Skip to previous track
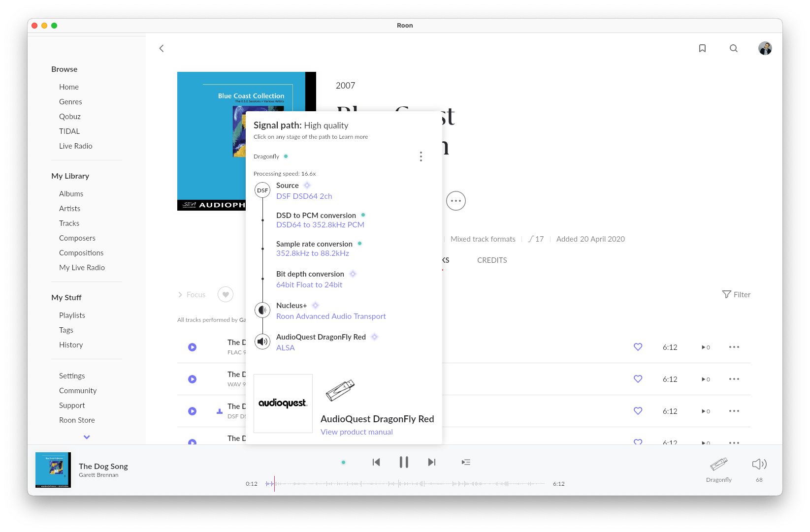810x532 pixels. (x=376, y=462)
